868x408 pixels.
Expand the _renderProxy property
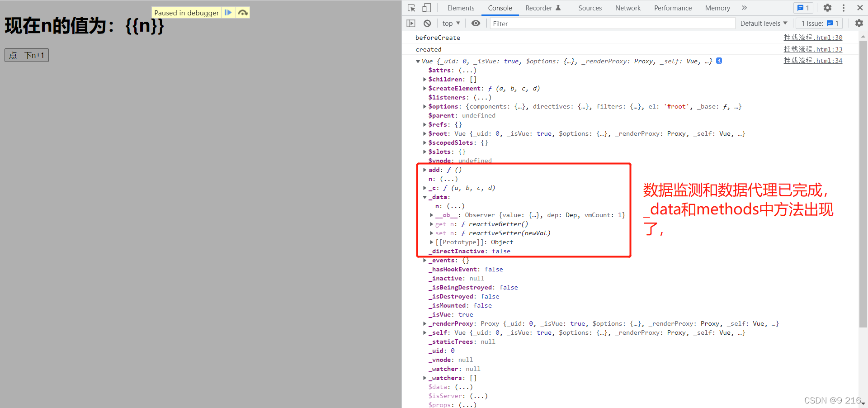425,324
